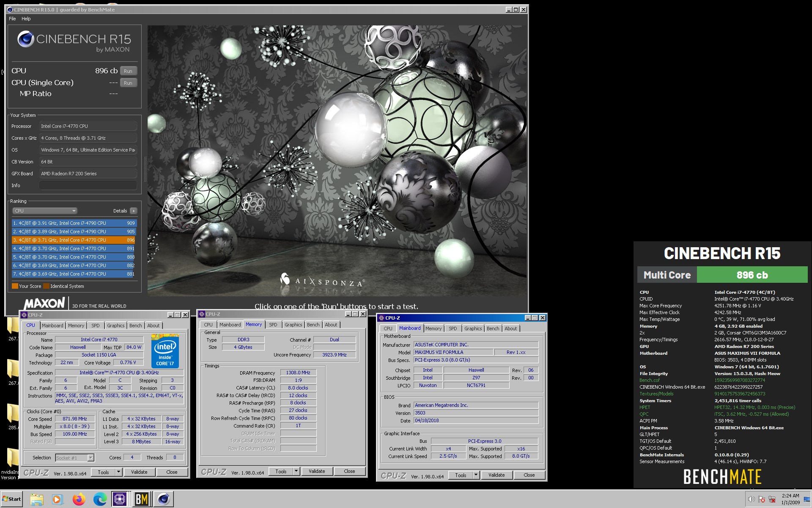
Task: Select ranking row 2 i7-4790 905
Action: [x=74, y=232]
